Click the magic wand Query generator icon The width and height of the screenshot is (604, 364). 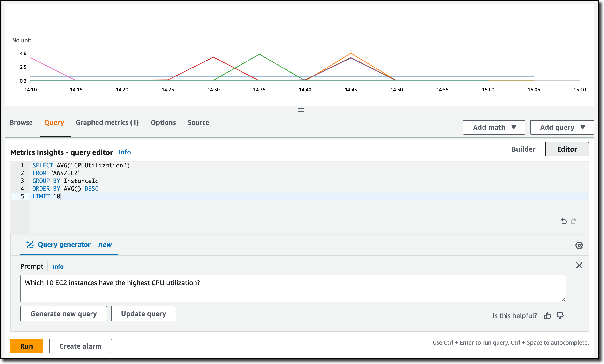[30, 244]
